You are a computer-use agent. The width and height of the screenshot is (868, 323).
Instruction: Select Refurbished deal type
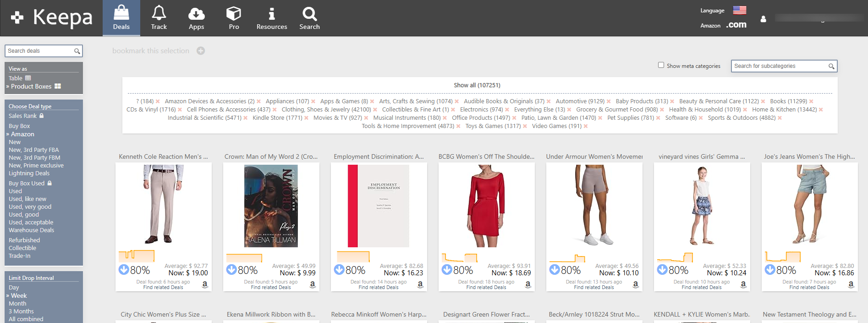[x=24, y=240]
